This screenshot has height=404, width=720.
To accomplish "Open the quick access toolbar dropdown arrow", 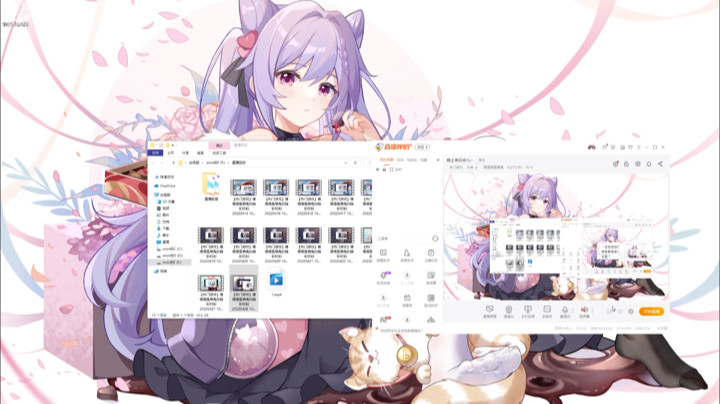I will (174, 146).
